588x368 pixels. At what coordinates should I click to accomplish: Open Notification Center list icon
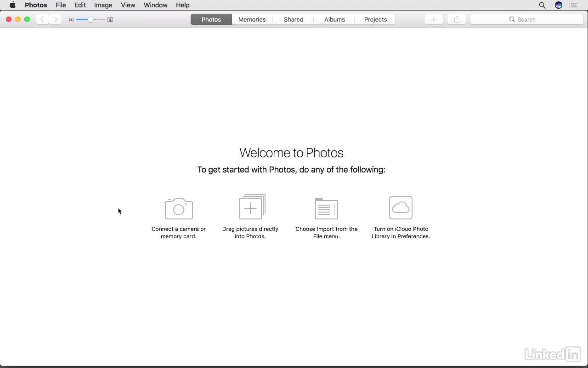(573, 5)
